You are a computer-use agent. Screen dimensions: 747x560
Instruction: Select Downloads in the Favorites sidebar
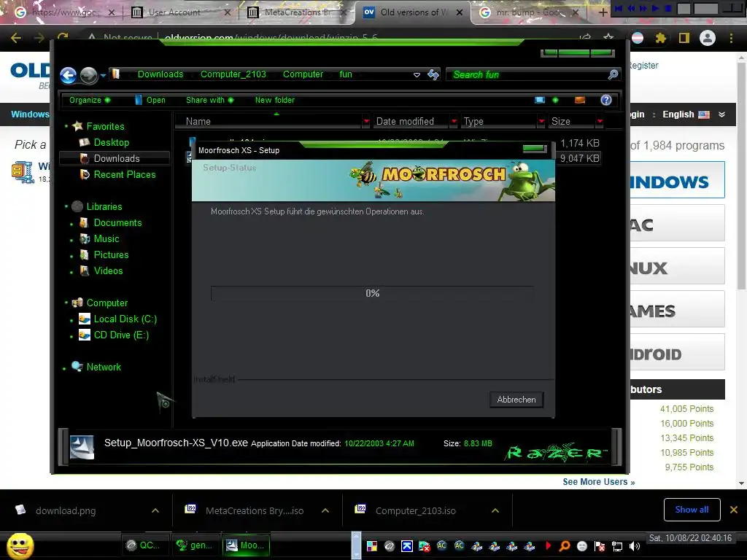pyautogui.click(x=115, y=158)
